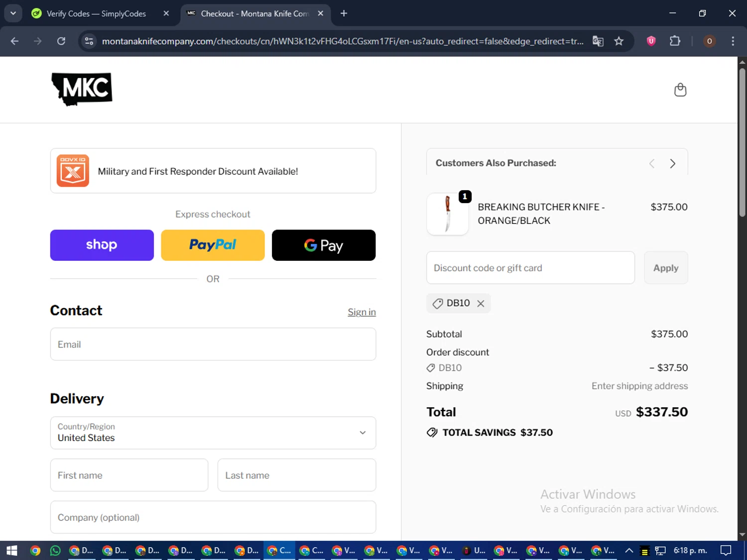The image size is (747, 560).
Task: Apply the discount code
Action: (666, 268)
